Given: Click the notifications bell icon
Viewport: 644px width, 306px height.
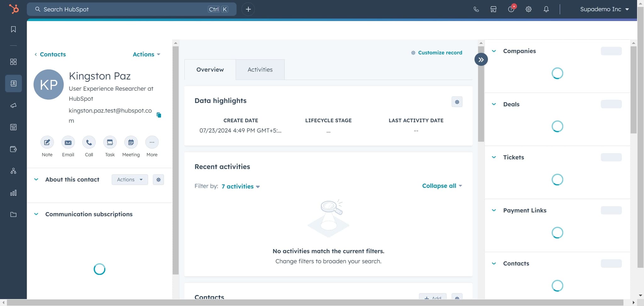Looking at the screenshot, I should (x=546, y=9).
